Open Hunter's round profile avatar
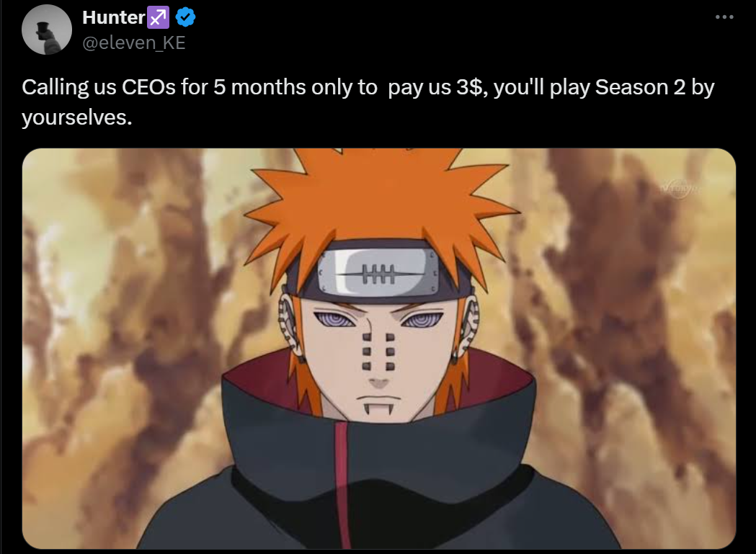The height and width of the screenshot is (554, 756). click(x=47, y=30)
